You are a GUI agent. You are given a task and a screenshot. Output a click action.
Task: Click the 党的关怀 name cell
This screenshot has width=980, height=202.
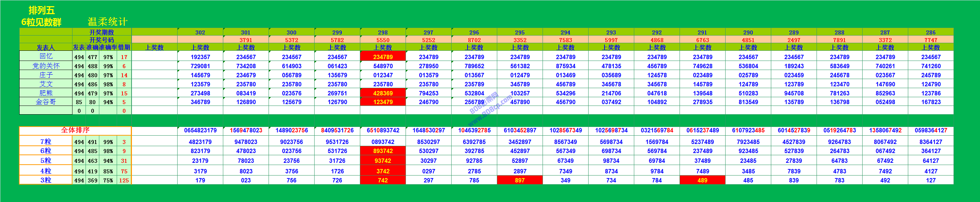pos(46,66)
